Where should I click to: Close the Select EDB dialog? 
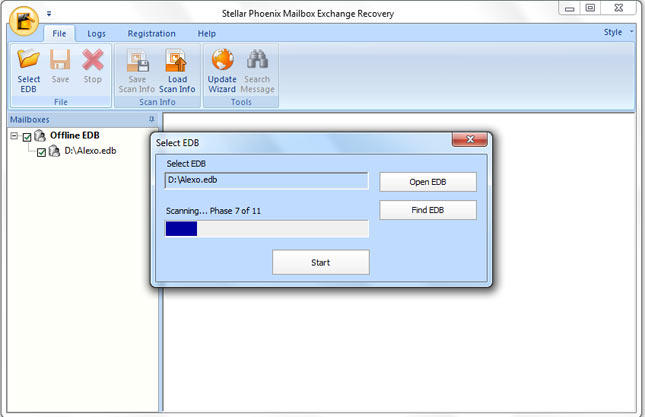470,139
